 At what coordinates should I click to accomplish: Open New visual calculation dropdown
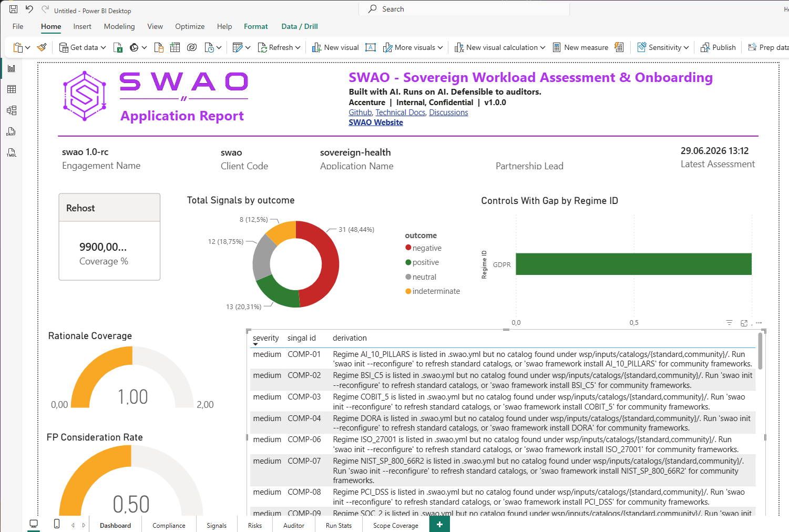tap(542, 48)
